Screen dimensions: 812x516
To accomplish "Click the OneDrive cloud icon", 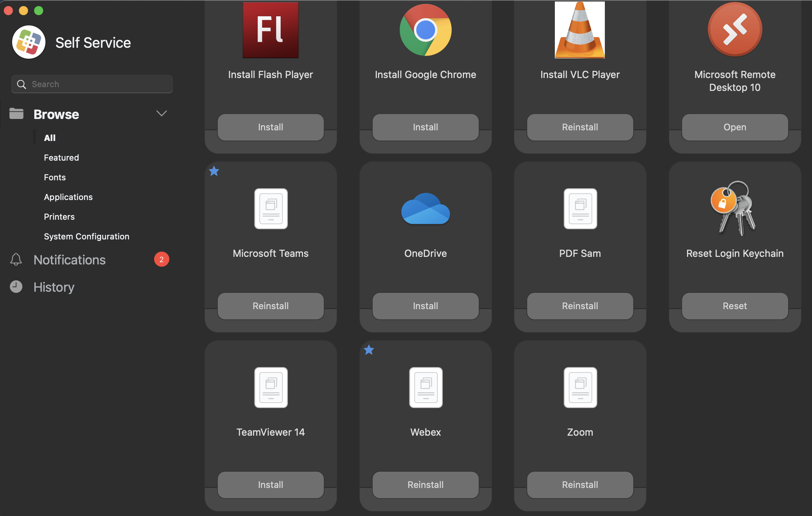I will 425,209.
